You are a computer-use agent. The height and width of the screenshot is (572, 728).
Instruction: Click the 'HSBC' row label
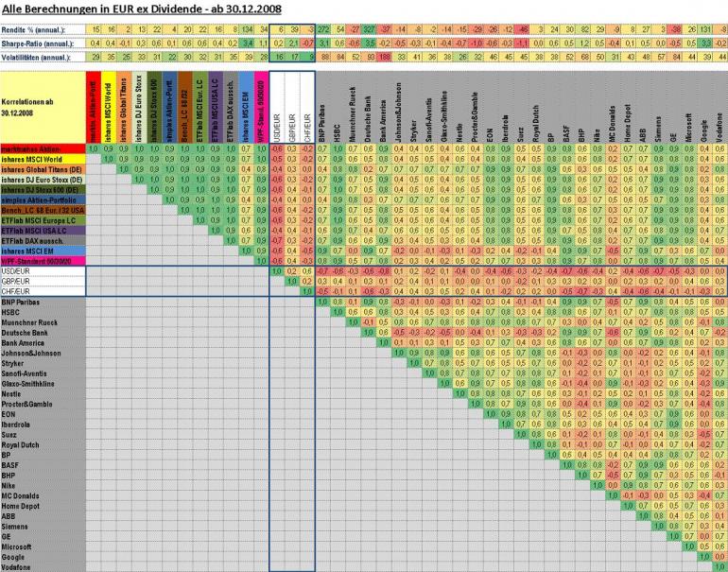click(x=43, y=312)
